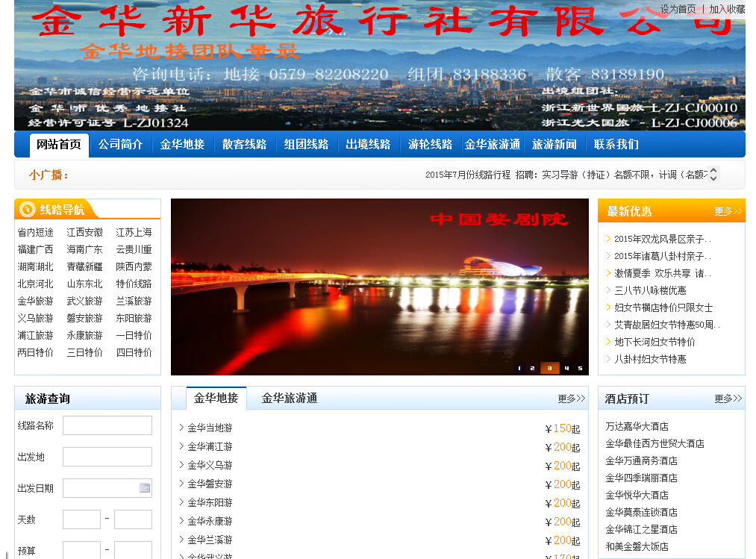Open 一日特价 route link

point(134,335)
